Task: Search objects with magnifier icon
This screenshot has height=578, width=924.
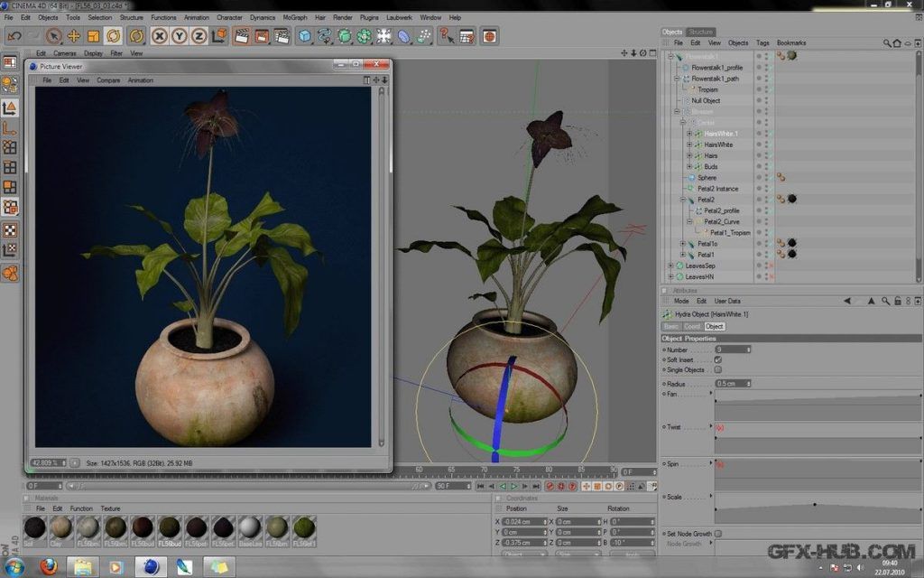Action: tap(887, 43)
